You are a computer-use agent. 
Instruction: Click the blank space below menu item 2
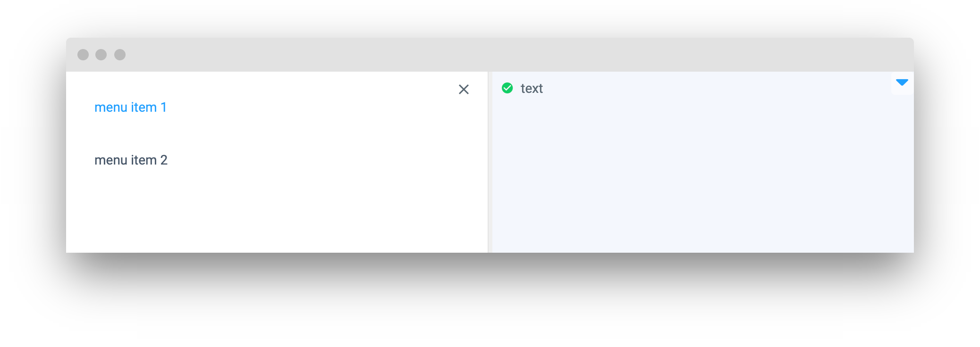tap(236, 212)
